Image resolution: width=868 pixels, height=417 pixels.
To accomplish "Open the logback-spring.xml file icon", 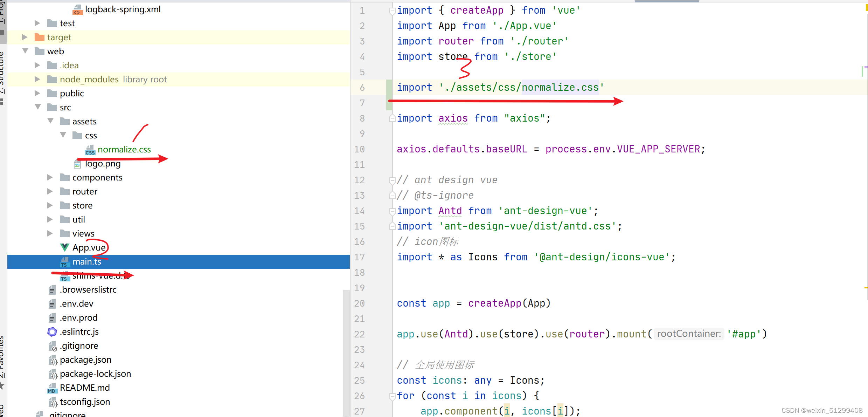I will 78,9.
